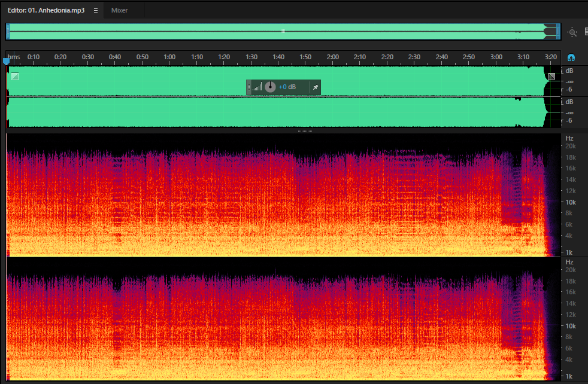The image size is (588, 384).
Task: Pin the volume HUD with pushpin icon
Action: click(x=316, y=87)
